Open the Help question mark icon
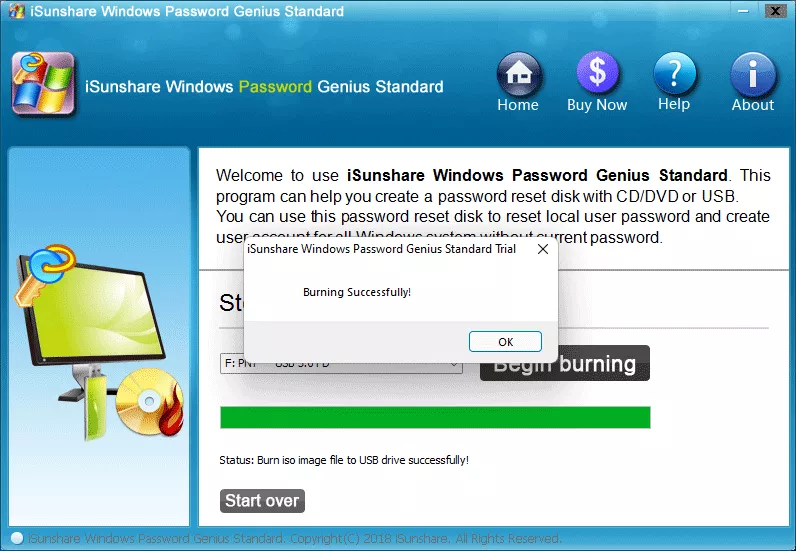Viewport: 796px width, 551px height. tap(674, 73)
